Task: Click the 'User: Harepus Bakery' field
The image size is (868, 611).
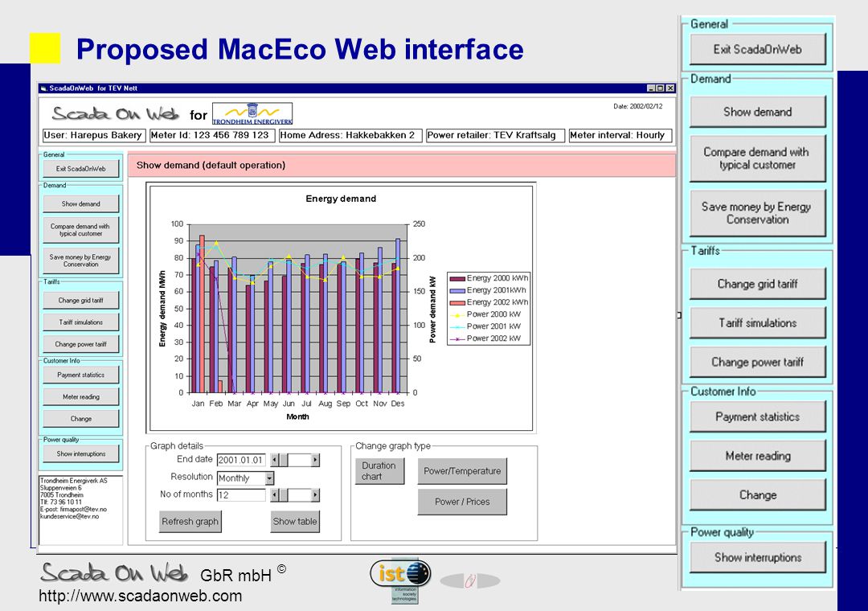Action: pos(93,135)
